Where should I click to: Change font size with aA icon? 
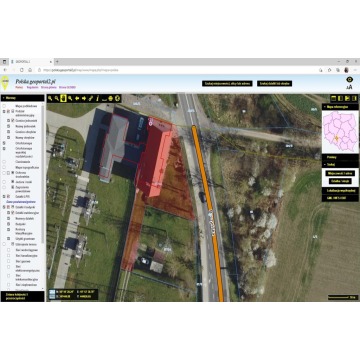(349, 87)
